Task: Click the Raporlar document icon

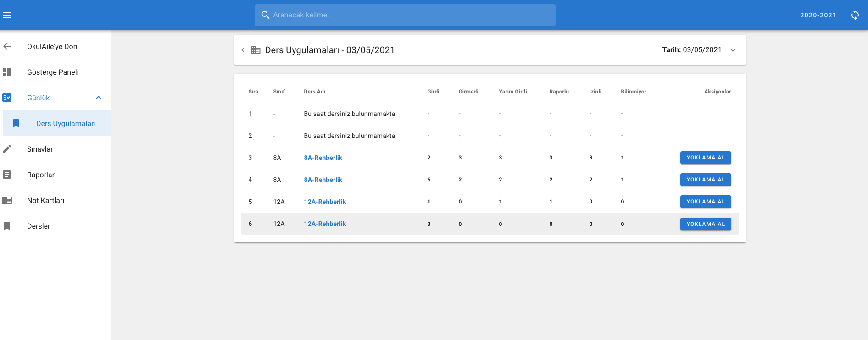Action: (7, 175)
